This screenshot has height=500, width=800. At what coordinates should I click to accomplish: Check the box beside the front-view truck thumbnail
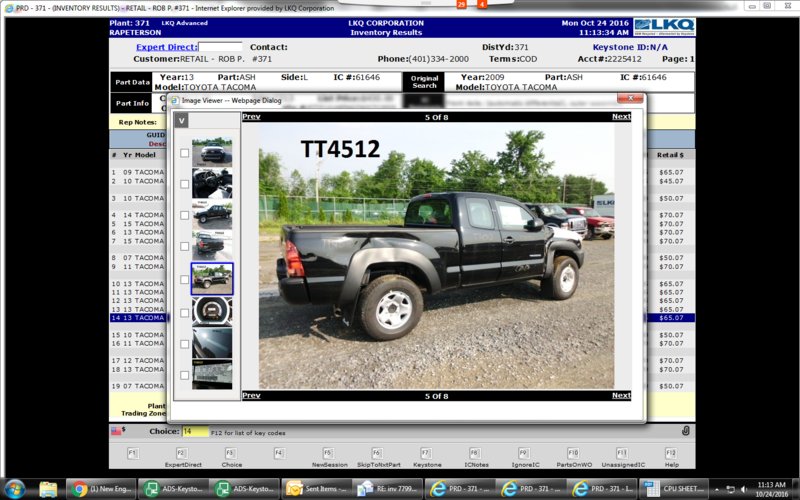click(185, 153)
